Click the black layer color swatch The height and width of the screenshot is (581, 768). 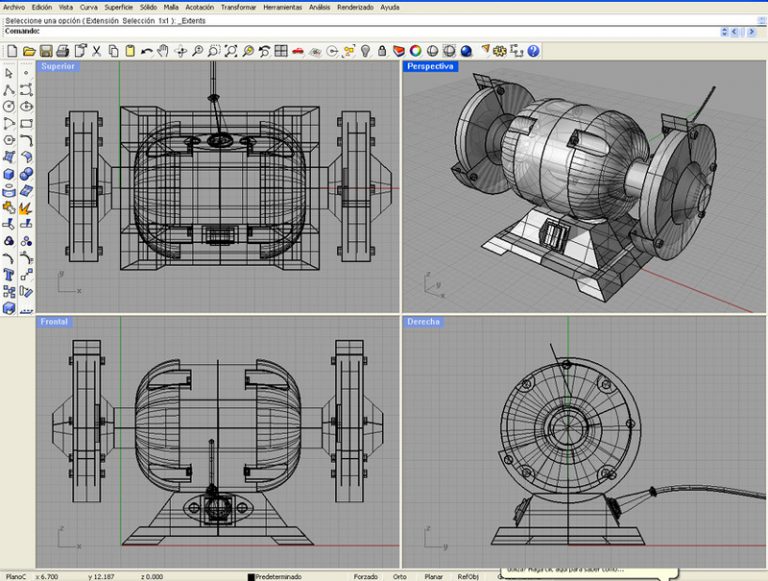coord(251,576)
